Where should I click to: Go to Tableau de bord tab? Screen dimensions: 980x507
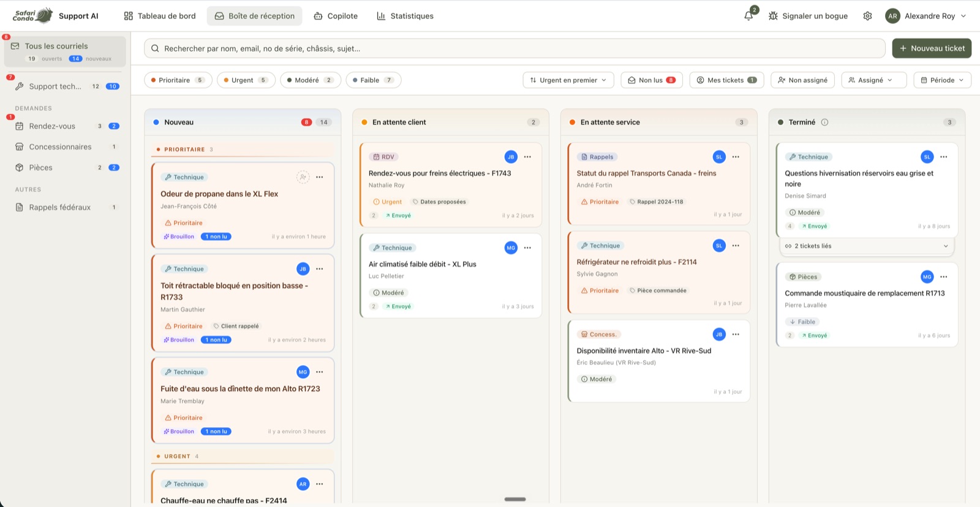(160, 16)
